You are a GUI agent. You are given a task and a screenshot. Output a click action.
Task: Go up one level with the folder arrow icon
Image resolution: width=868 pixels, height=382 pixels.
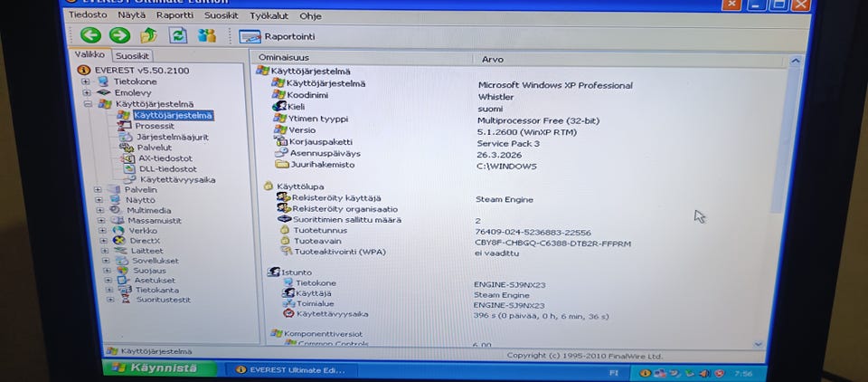pyautogui.click(x=148, y=35)
